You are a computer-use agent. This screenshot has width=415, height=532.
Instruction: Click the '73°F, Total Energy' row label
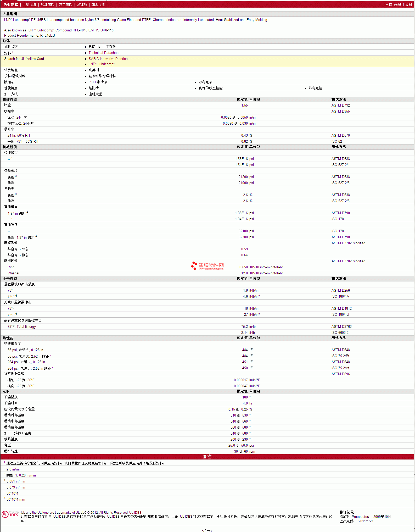point(22,326)
